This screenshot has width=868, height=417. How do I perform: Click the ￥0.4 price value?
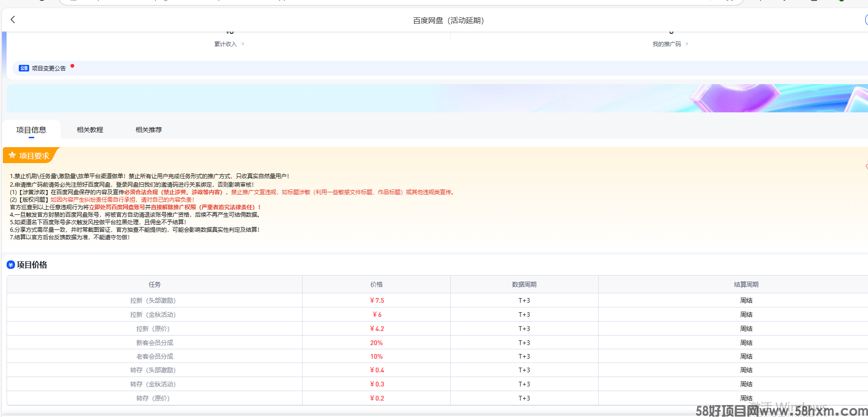point(376,370)
